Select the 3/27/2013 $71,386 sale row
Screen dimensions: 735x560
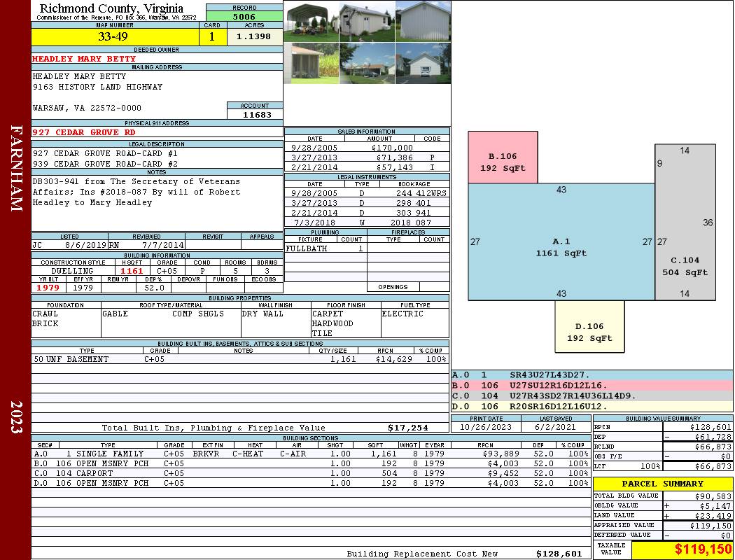click(x=367, y=157)
